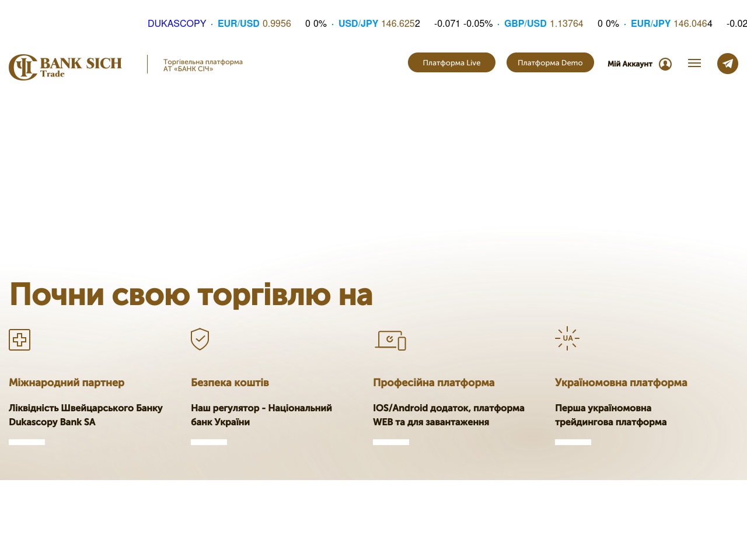Open the hamburger menu
Image resolution: width=747 pixels, height=560 pixels.
[694, 63]
